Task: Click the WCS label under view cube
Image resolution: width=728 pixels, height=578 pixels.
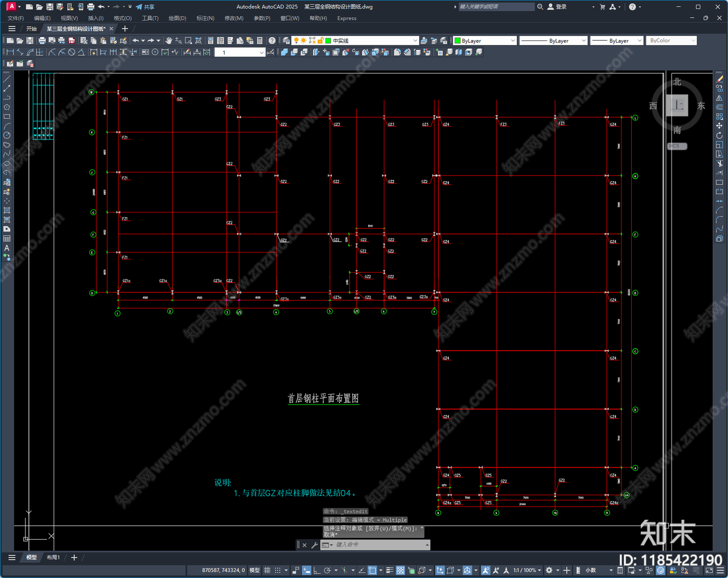Action: pos(677,146)
